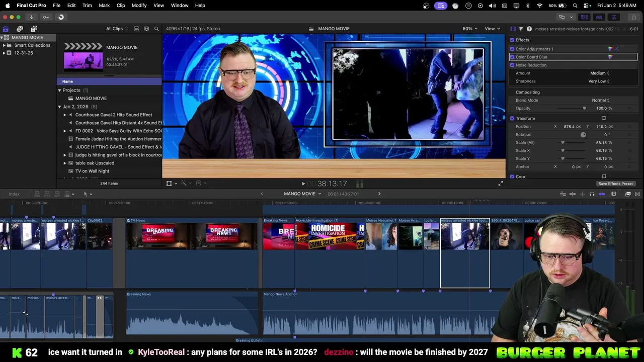Screen dimensions: 644x362
Task: Show the Effects browser
Action: pyautogui.click(x=628, y=194)
